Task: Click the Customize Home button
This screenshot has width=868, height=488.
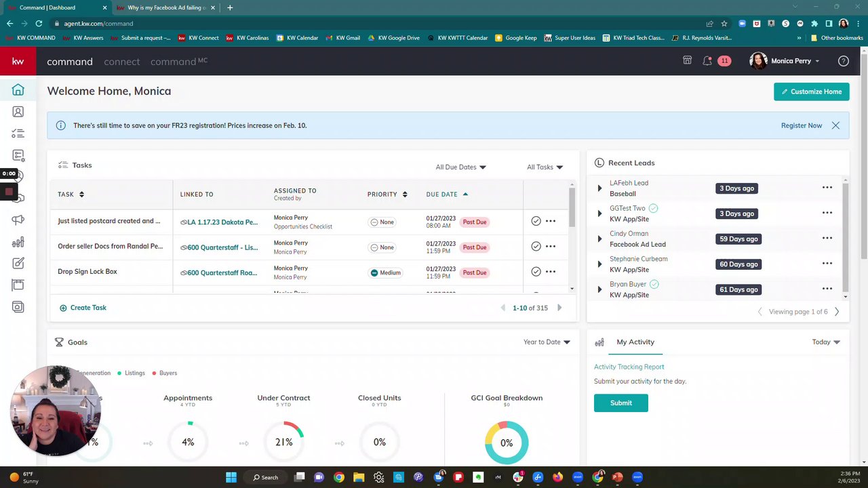Action: (x=812, y=91)
